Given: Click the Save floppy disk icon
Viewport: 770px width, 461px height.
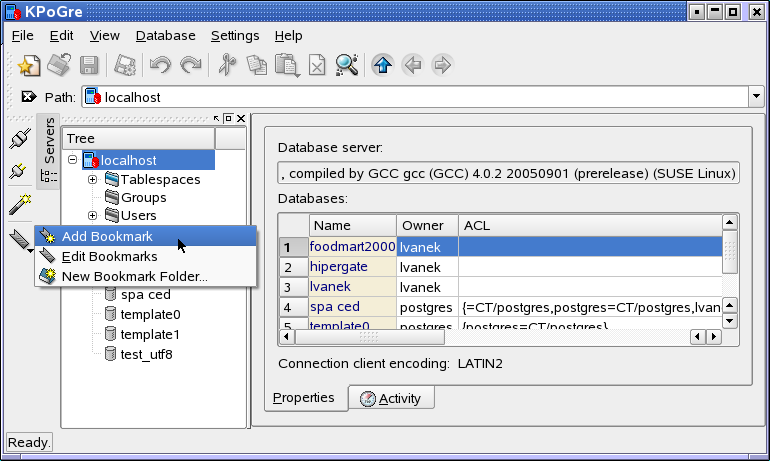Looking at the screenshot, I should (89, 66).
